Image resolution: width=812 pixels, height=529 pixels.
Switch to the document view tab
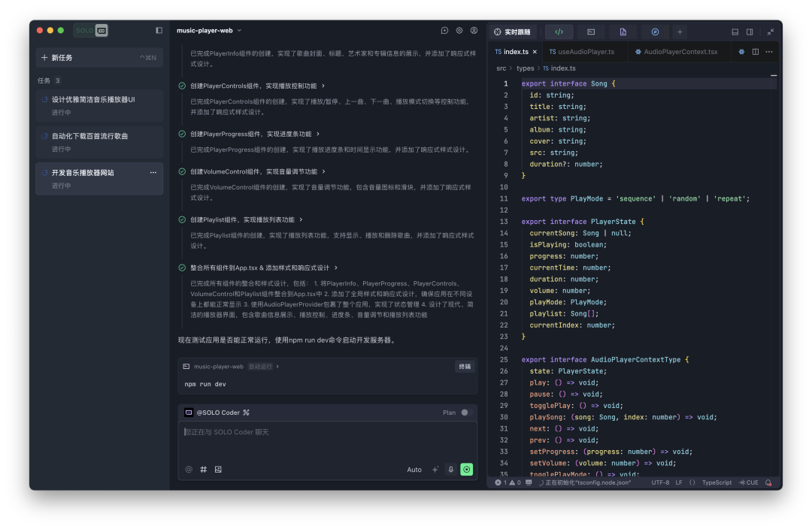(x=623, y=32)
